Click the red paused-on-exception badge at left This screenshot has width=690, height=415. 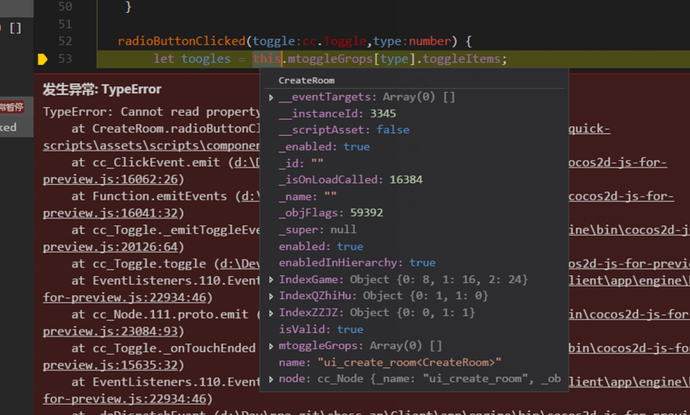12,107
